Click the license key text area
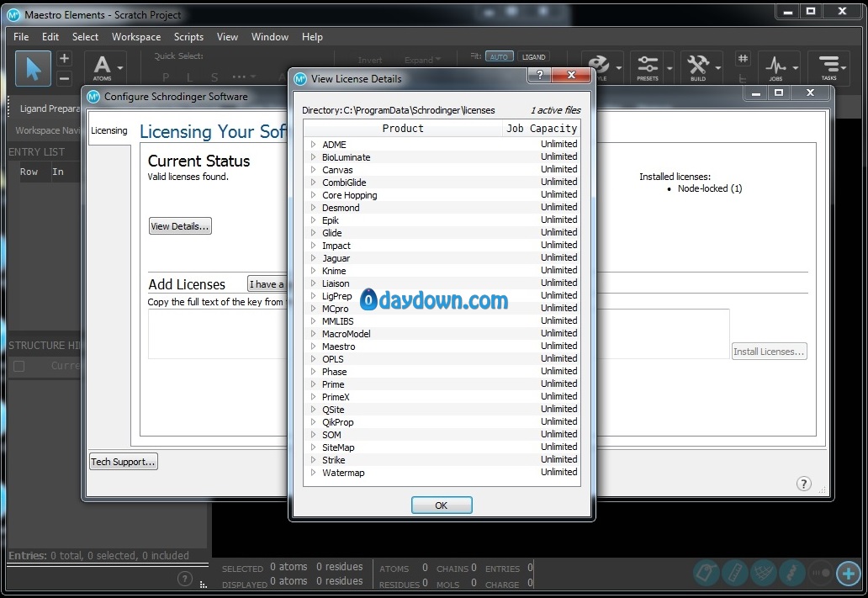This screenshot has width=868, height=598. click(438, 334)
